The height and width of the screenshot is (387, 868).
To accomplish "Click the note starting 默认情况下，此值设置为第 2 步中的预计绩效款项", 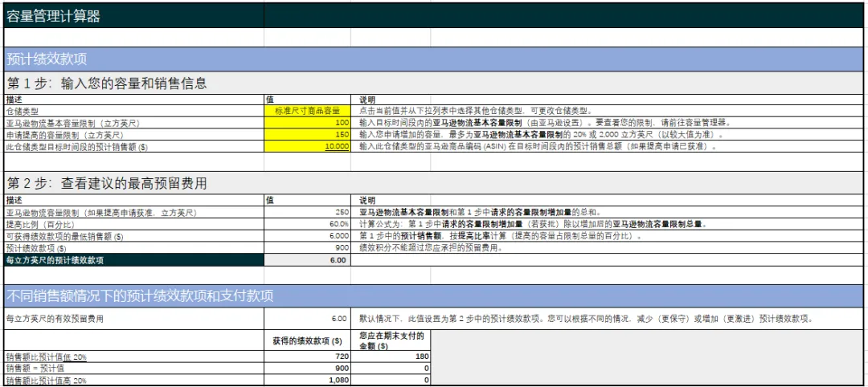I will pyautogui.click(x=587, y=319).
